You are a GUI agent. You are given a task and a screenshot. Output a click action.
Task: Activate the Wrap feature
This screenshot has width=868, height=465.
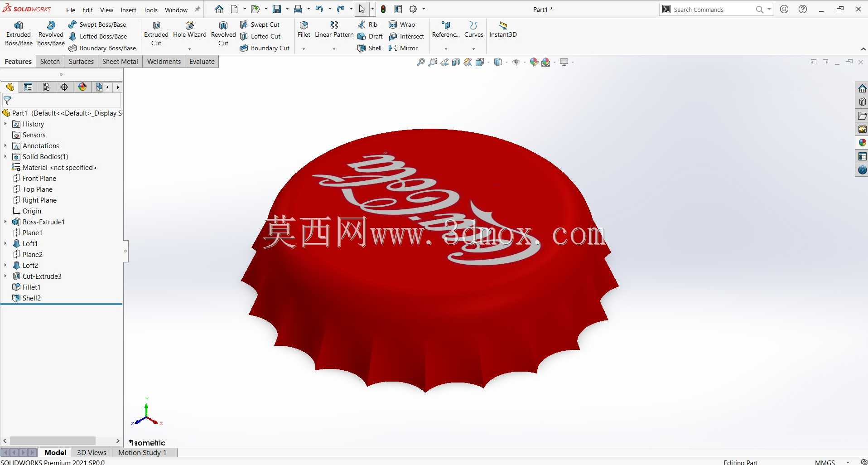point(402,24)
